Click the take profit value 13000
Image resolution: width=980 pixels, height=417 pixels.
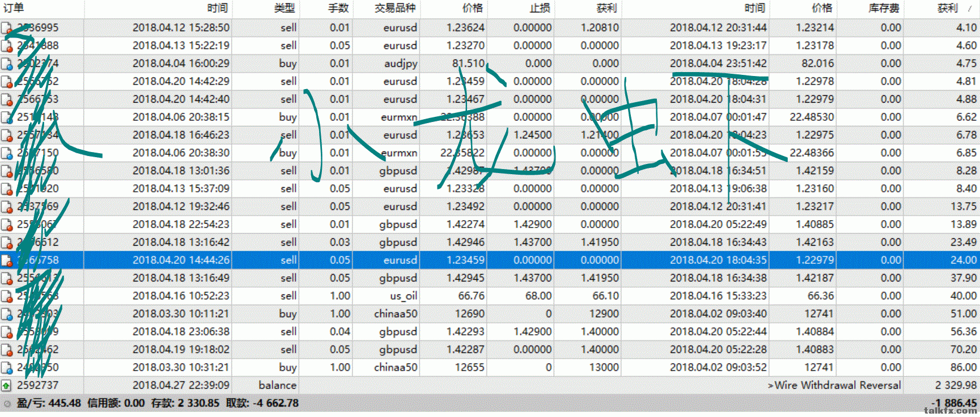click(604, 367)
